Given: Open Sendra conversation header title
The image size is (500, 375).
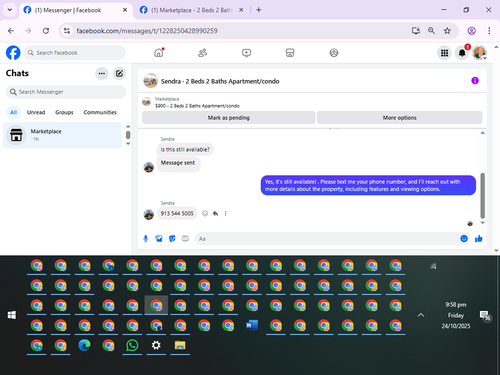Looking at the screenshot, I should pyautogui.click(x=220, y=81).
